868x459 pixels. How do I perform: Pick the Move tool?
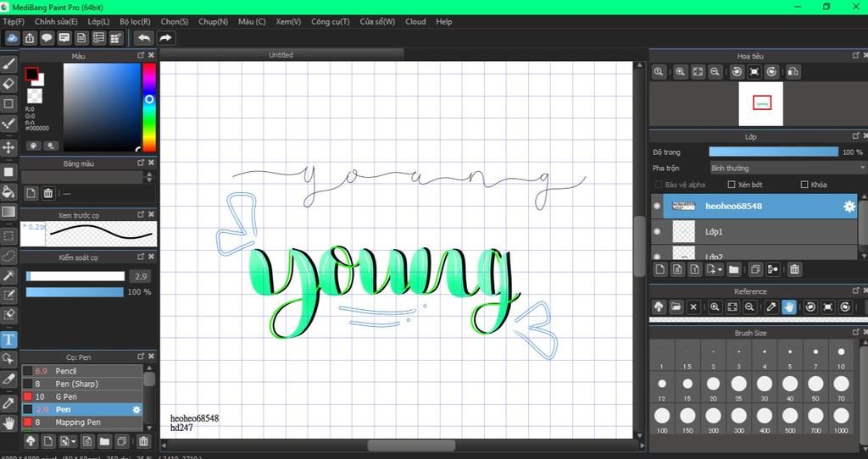[x=8, y=147]
